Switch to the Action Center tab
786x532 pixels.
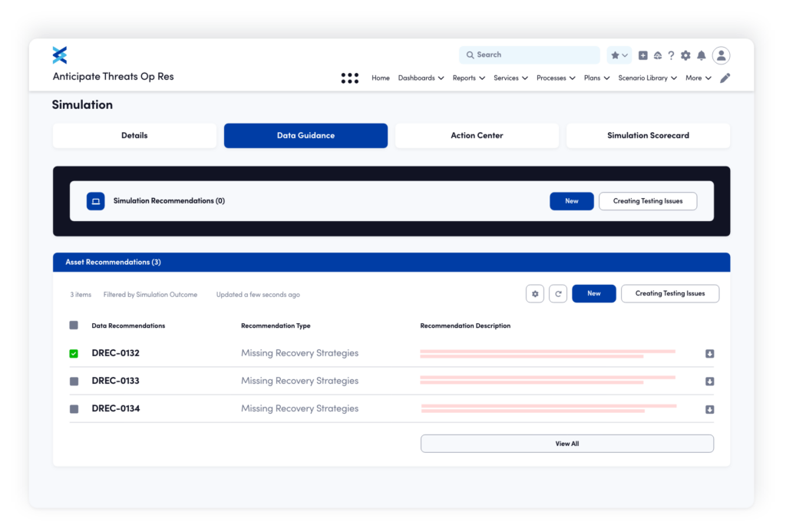(x=477, y=135)
